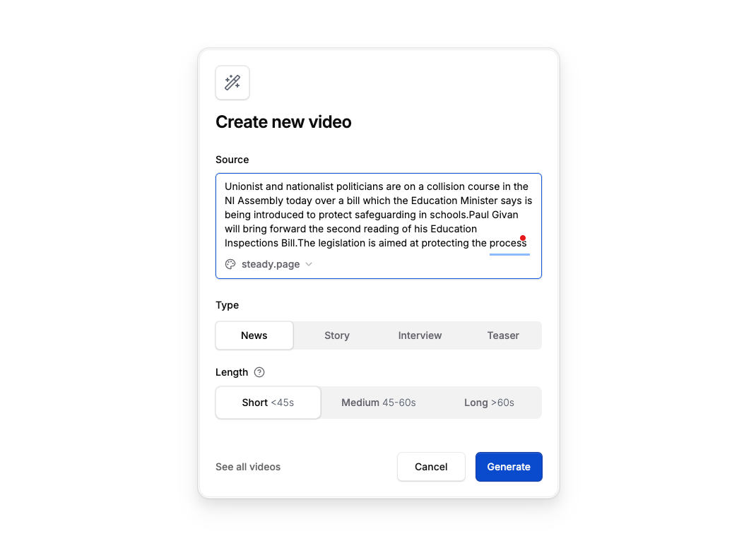Cancel the new video dialog

pyautogui.click(x=431, y=467)
